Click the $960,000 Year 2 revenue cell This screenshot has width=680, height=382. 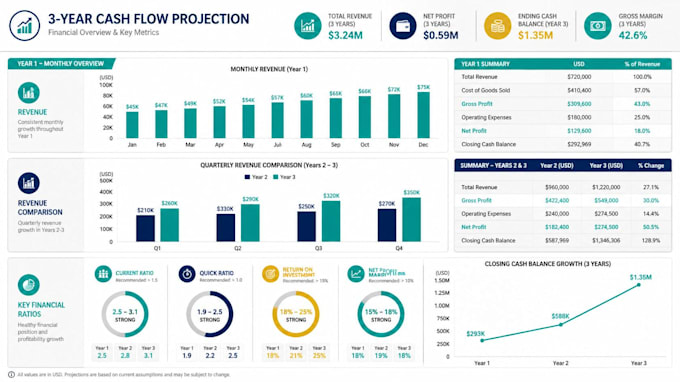[x=557, y=187]
